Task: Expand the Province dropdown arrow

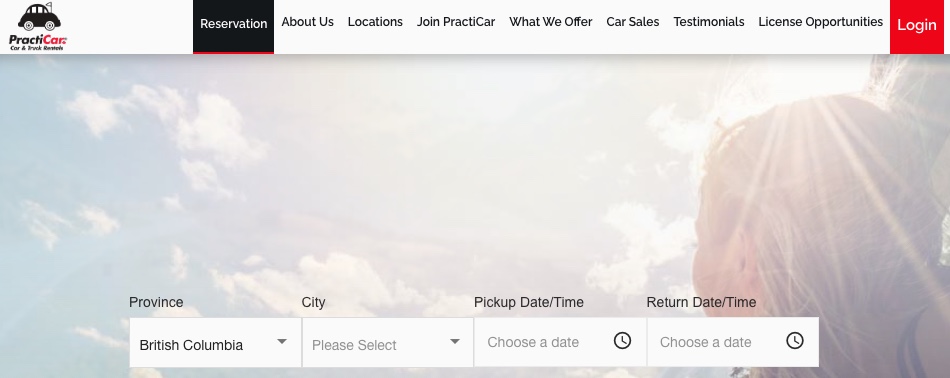Action: point(282,342)
